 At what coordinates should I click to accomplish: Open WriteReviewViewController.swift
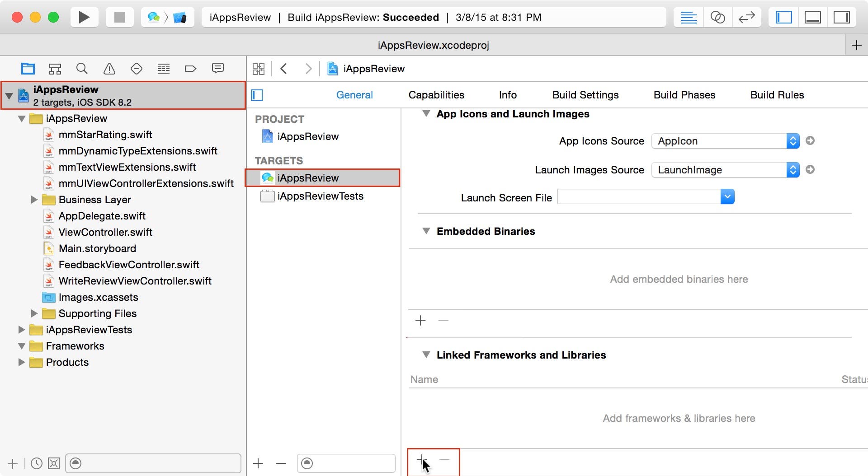[135, 281]
